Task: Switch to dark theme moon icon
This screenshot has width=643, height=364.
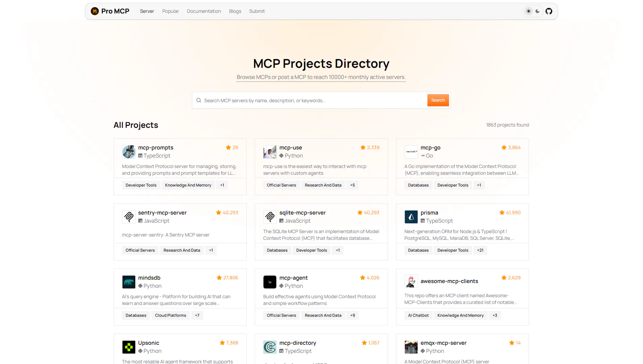Action: point(537,11)
